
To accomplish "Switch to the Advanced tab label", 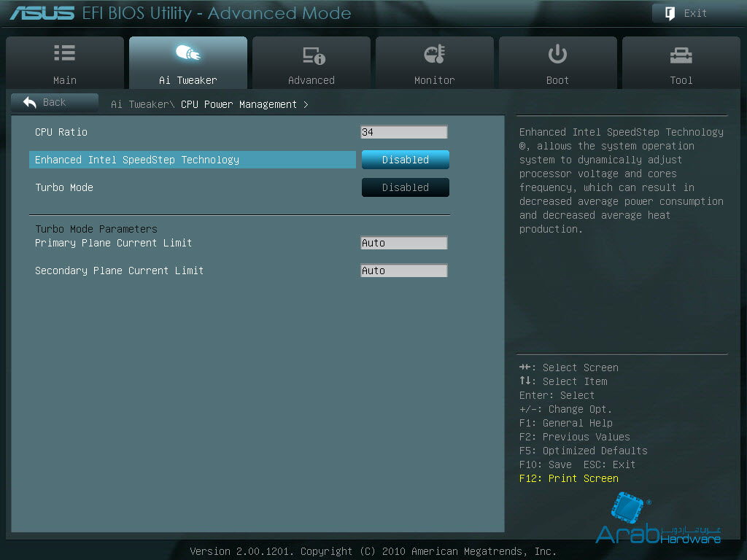I will coord(311,80).
